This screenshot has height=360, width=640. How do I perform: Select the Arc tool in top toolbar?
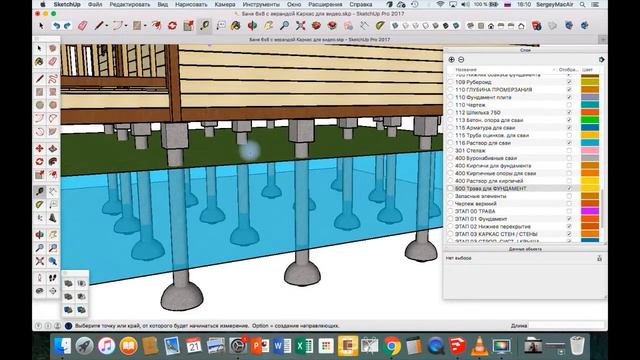pyautogui.click(x=118, y=26)
